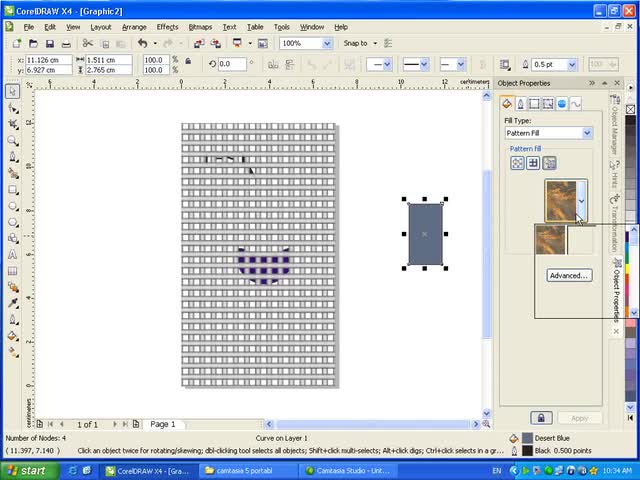Open the Effects menu
This screenshot has width=640, height=480.
[x=167, y=27]
